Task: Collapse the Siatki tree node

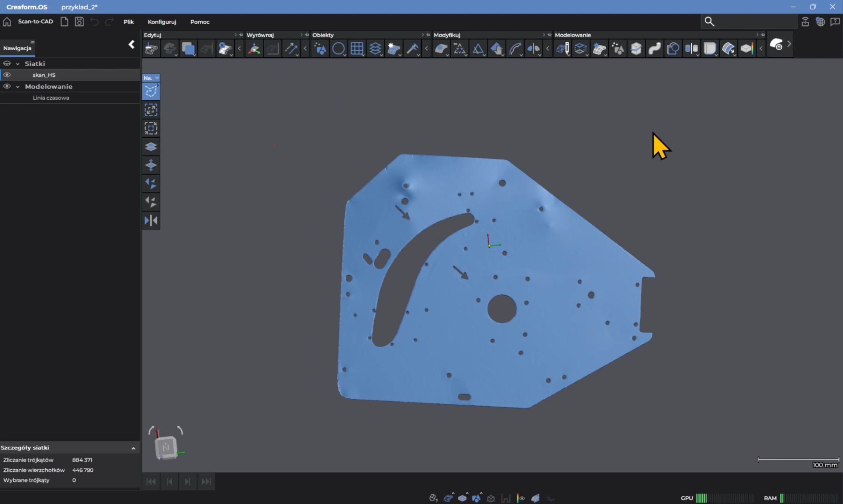Action: pyautogui.click(x=18, y=63)
